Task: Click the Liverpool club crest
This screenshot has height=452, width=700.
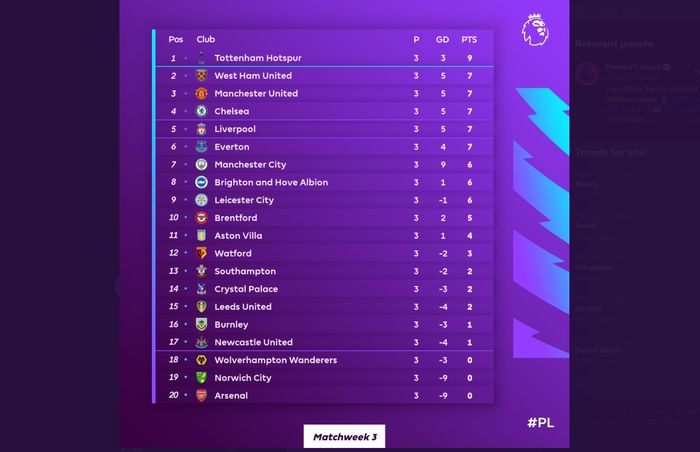Action: click(x=201, y=129)
